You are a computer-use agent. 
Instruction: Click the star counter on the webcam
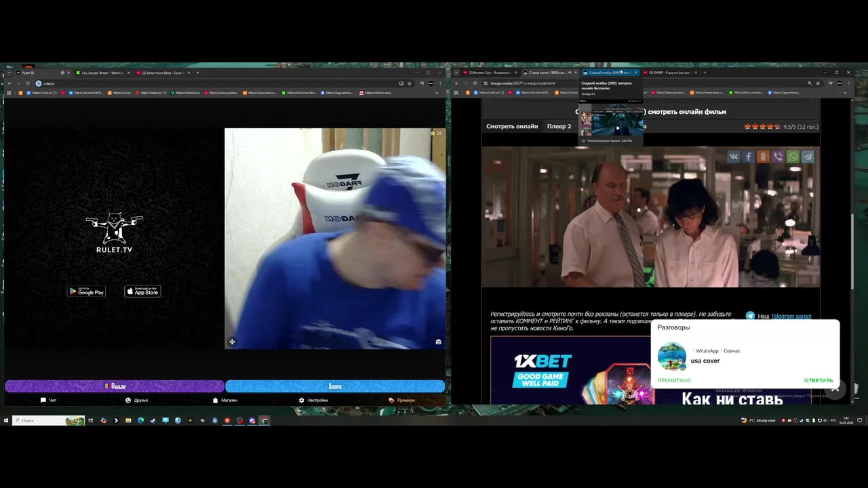436,133
